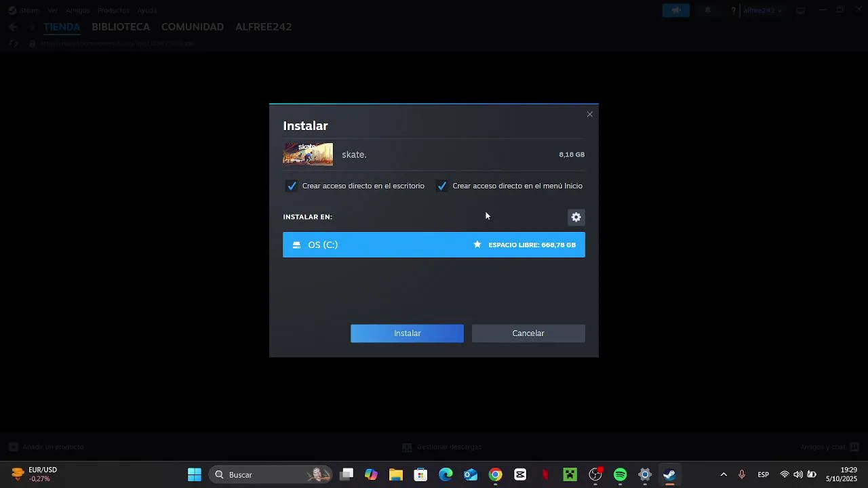Open Amigos y chat
This screenshot has height=488, width=868.
829,447
